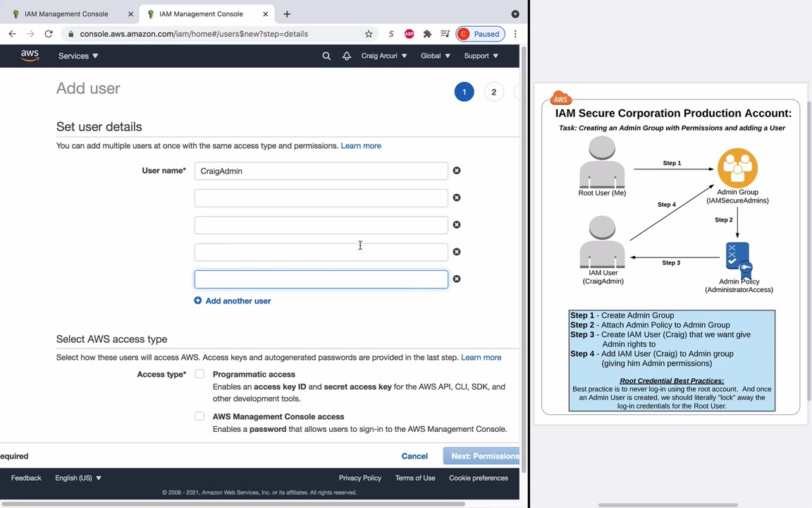The width and height of the screenshot is (812, 508).
Task: Close the first IAM Management Console tab
Action: pyautogui.click(x=130, y=14)
